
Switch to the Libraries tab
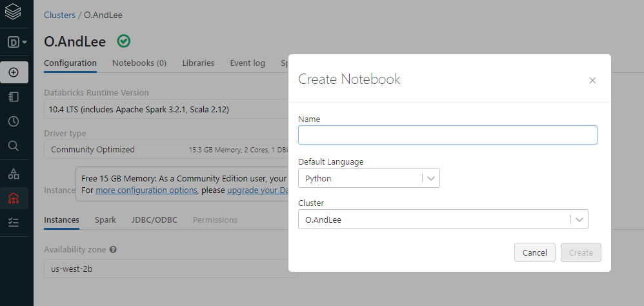[198, 63]
